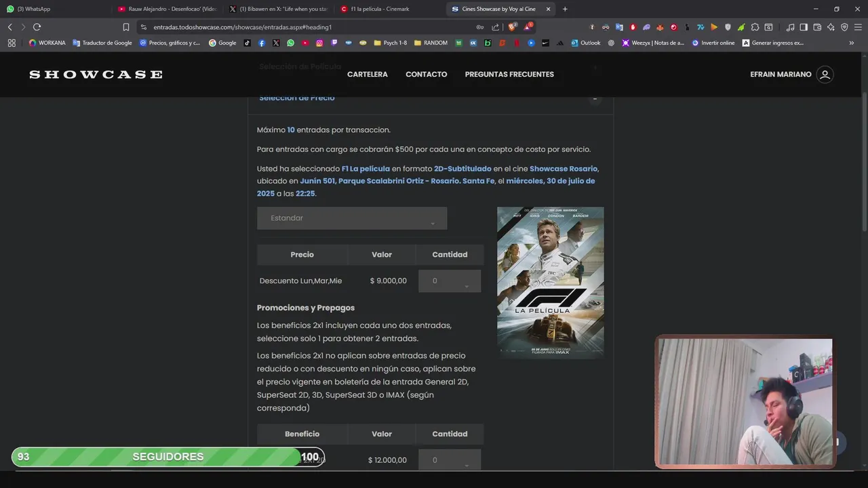Open the Brave VPN shield icon
This screenshot has width=868, height=488.
coord(844,27)
